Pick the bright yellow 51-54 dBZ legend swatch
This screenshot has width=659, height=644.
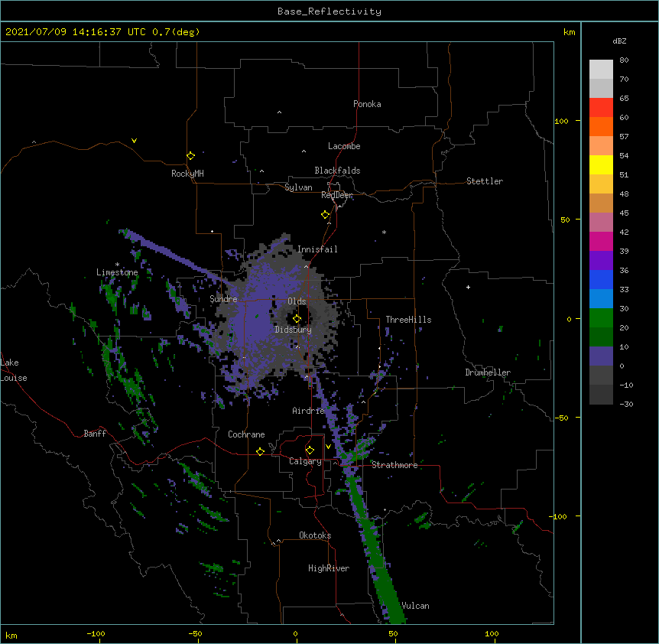click(601, 164)
